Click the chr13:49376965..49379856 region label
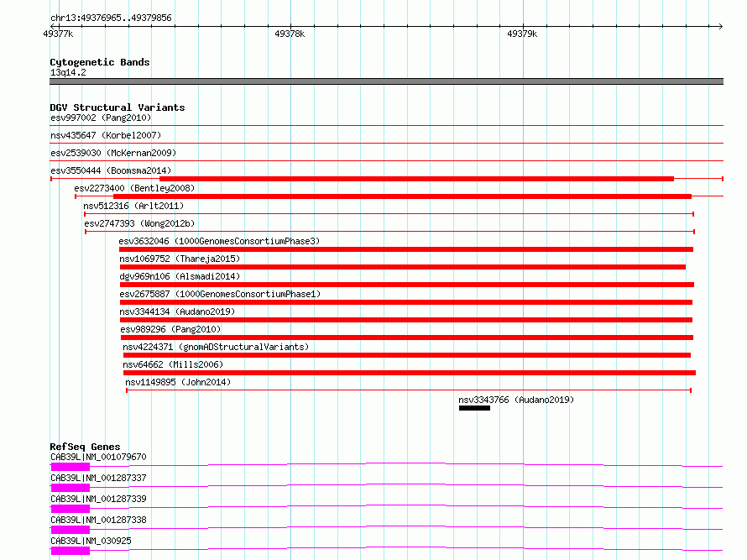 (x=111, y=18)
